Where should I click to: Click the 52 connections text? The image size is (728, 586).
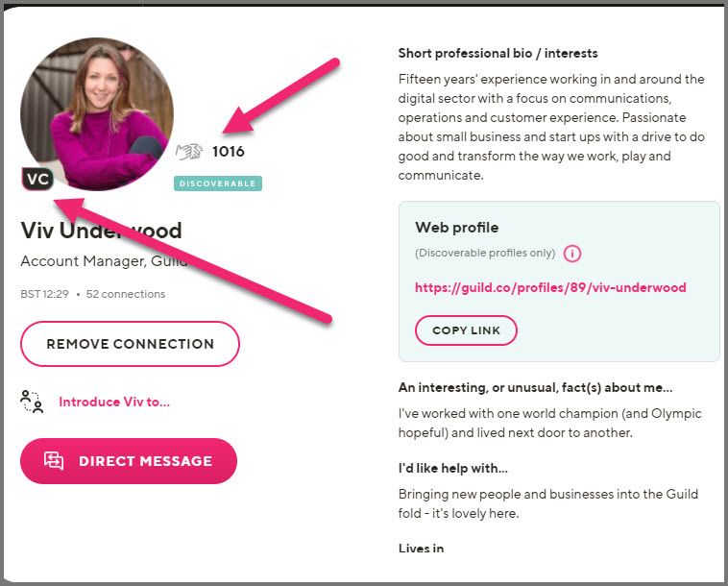tap(126, 294)
